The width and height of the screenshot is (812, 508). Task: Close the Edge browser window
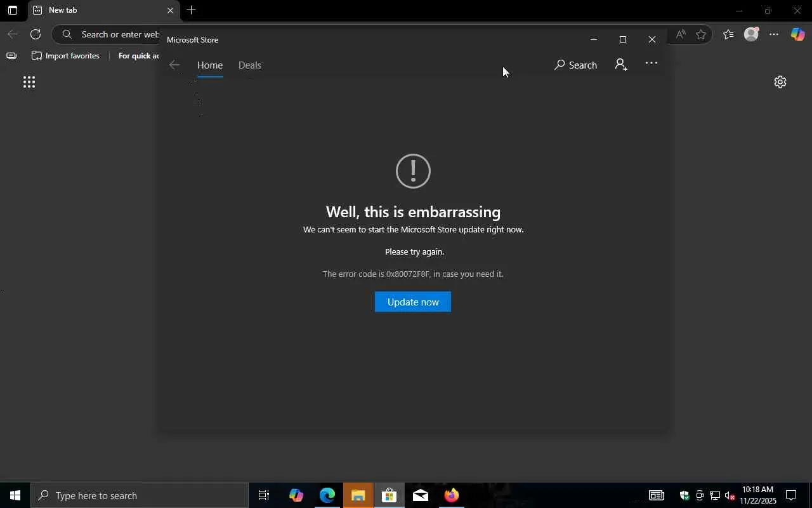tap(797, 10)
